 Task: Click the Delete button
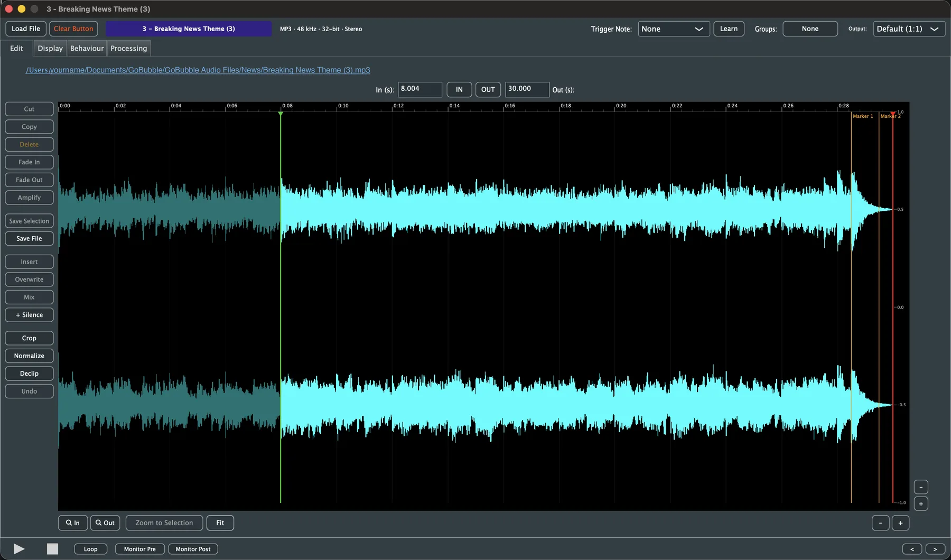pos(29,145)
